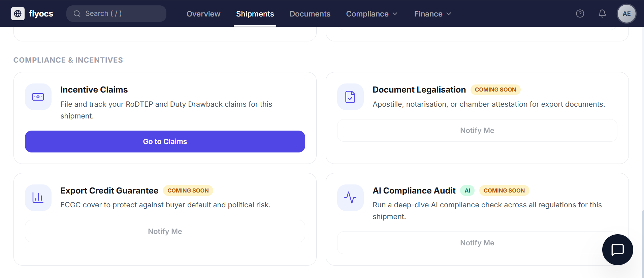
Task: Click the Go to Claims button
Action: [165, 141]
